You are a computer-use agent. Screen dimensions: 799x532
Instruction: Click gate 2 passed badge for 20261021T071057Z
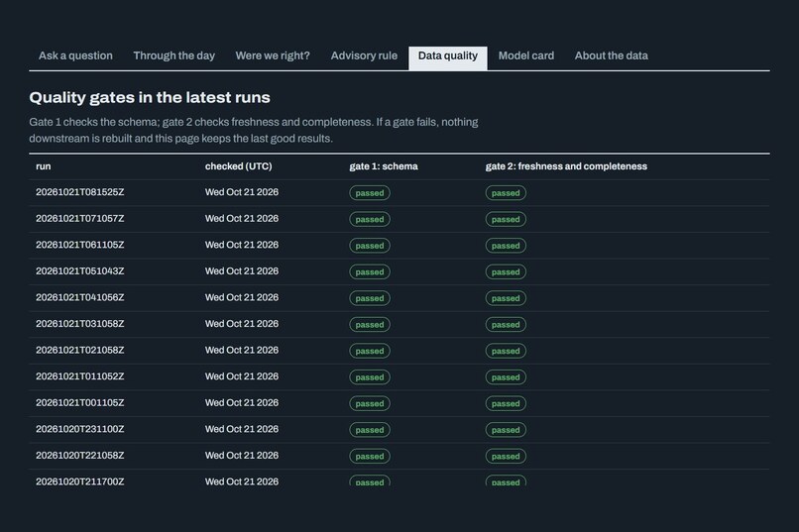506,219
